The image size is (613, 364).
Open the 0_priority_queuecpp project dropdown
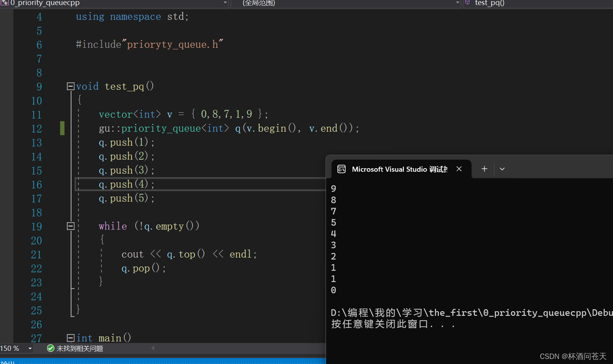point(225,3)
